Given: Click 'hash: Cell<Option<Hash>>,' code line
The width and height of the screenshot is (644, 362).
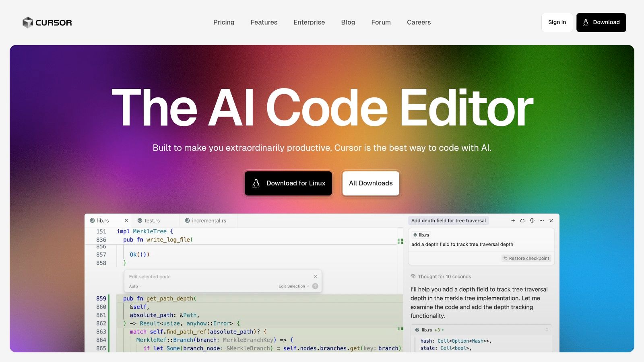Looking at the screenshot, I should tap(456, 341).
